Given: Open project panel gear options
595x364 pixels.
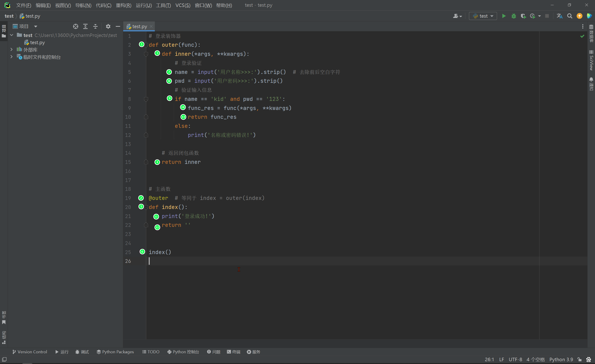Looking at the screenshot, I should (x=108, y=26).
